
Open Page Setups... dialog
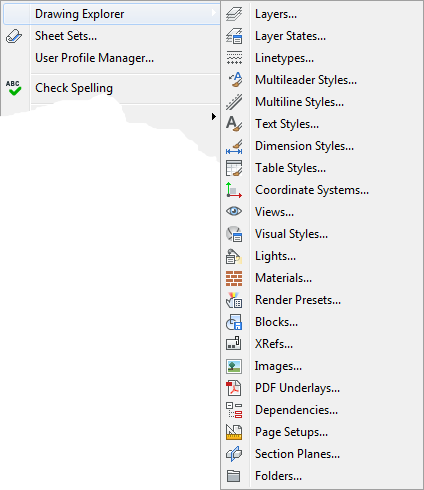(291, 432)
